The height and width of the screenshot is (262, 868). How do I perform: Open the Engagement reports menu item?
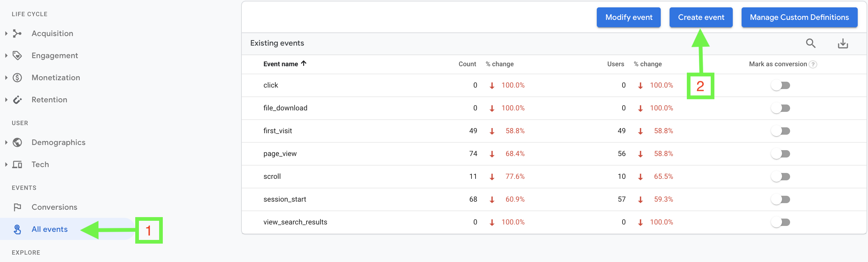click(x=55, y=56)
